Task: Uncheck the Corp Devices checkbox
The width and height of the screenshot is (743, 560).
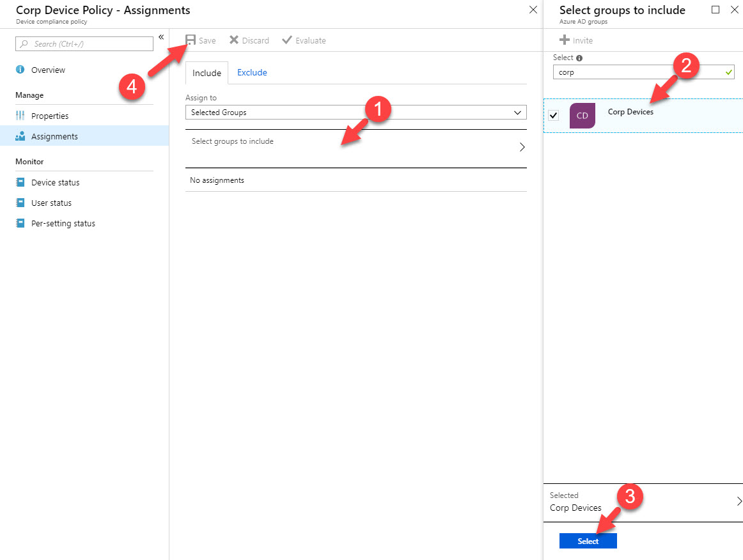Action: pos(554,115)
